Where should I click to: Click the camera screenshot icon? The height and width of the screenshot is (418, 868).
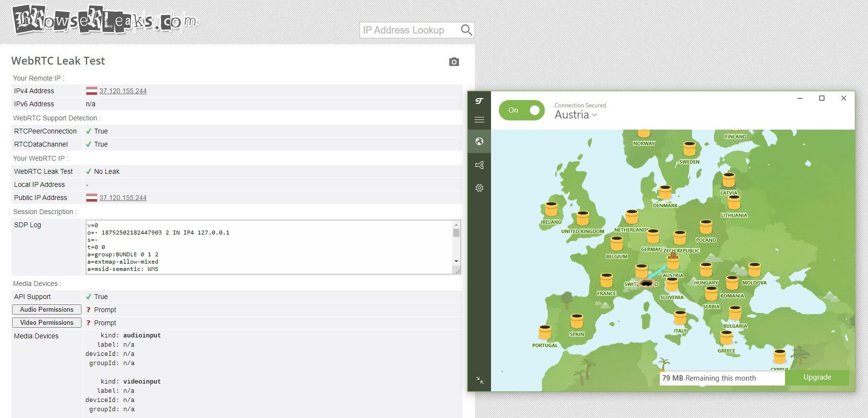454,62
